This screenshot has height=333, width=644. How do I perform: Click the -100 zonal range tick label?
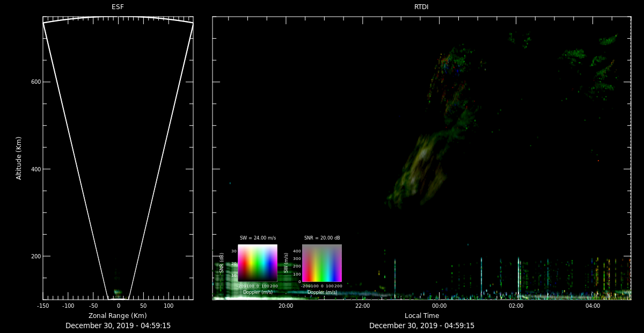pos(68,306)
